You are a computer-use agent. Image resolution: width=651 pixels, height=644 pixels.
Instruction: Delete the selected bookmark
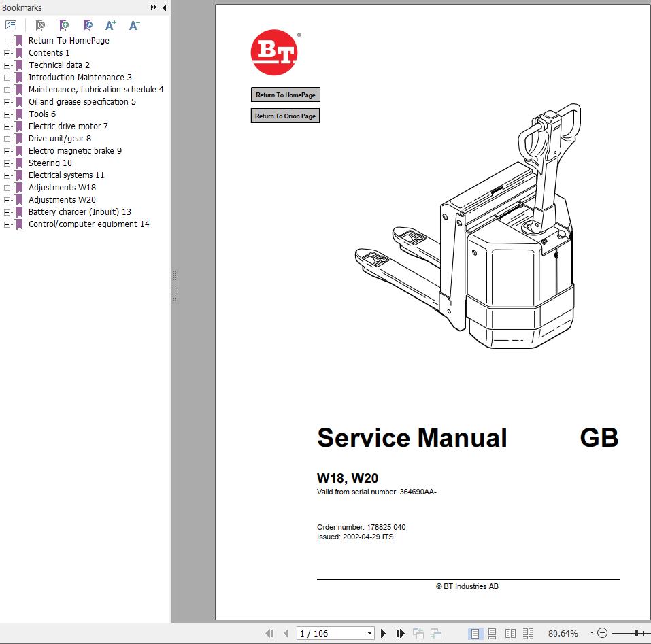point(39,24)
